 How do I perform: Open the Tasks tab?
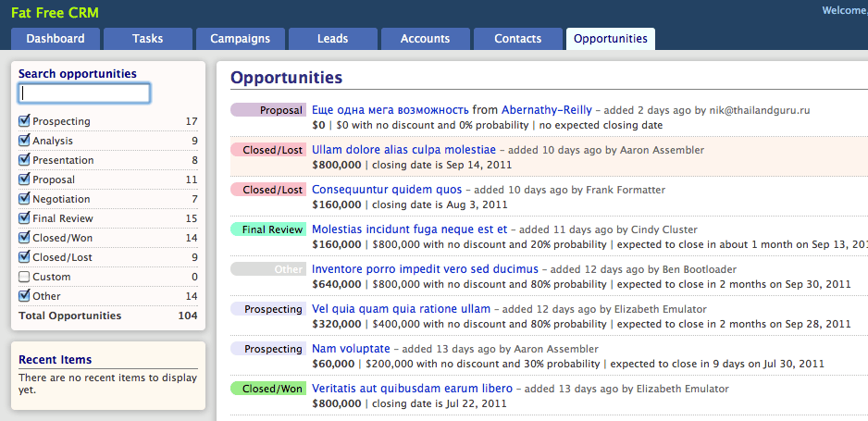(148, 39)
